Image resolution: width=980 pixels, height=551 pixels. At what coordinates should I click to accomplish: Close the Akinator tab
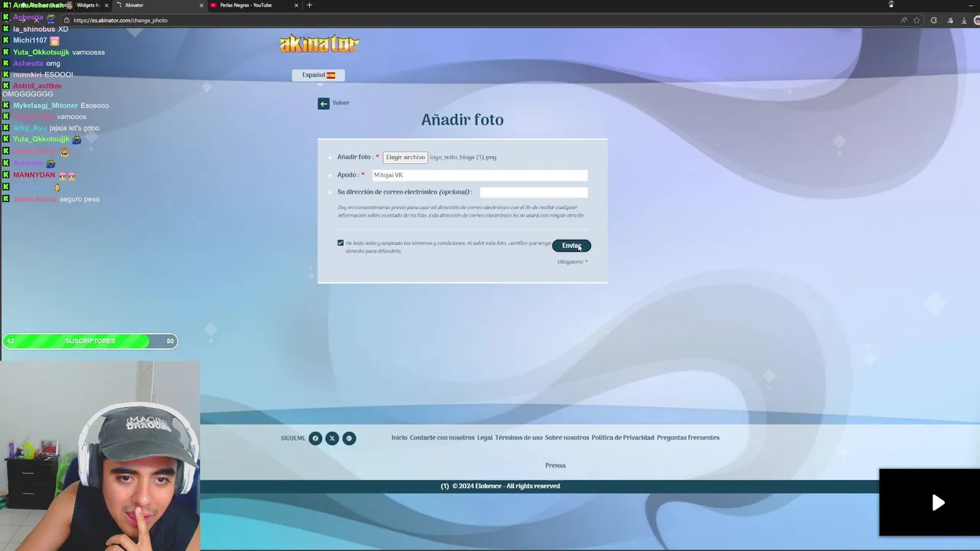pos(201,5)
